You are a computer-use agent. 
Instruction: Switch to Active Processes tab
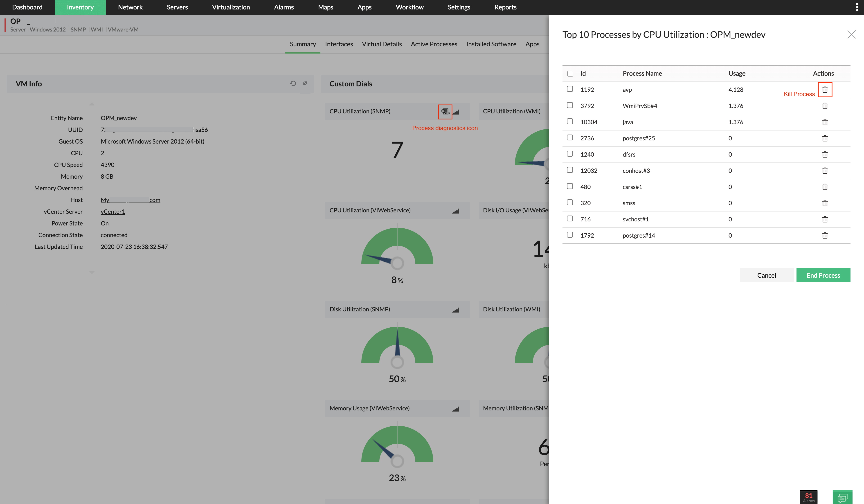tap(434, 44)
